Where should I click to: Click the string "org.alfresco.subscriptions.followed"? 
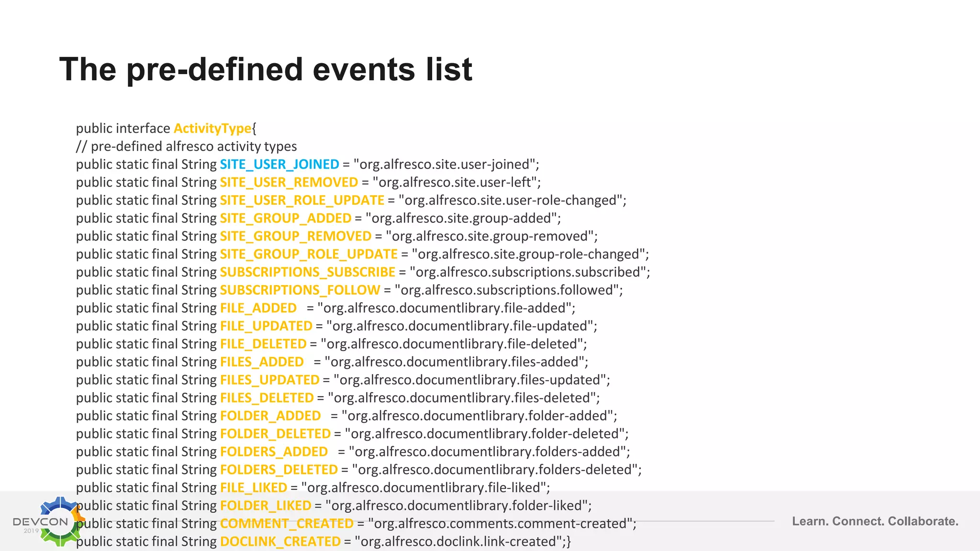point(507,290)
